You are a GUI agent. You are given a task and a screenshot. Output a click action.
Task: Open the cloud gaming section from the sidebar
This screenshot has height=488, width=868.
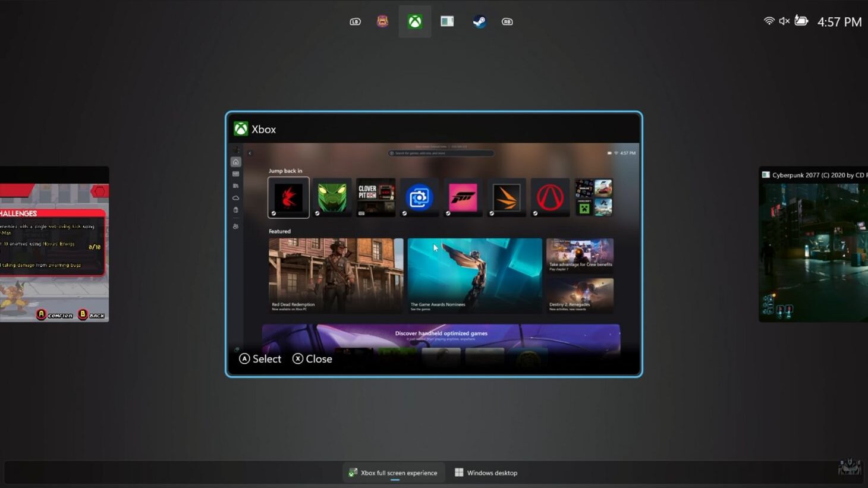click(235, 197)
